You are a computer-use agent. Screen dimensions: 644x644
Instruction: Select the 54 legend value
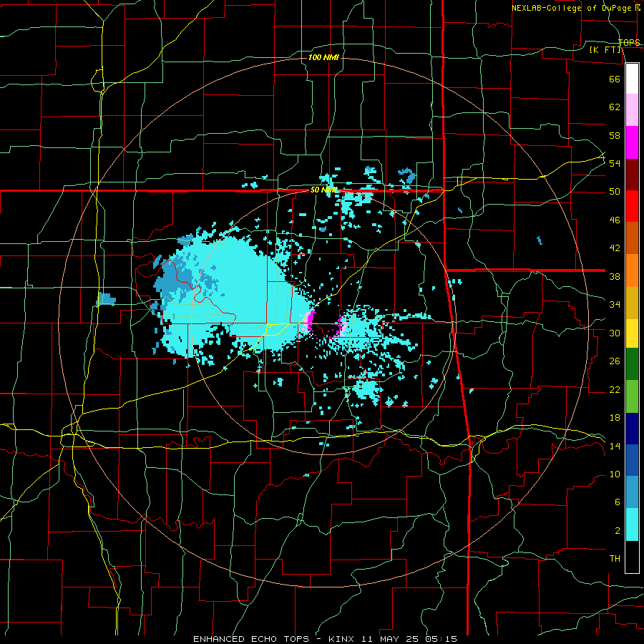[x=615, y=163]
